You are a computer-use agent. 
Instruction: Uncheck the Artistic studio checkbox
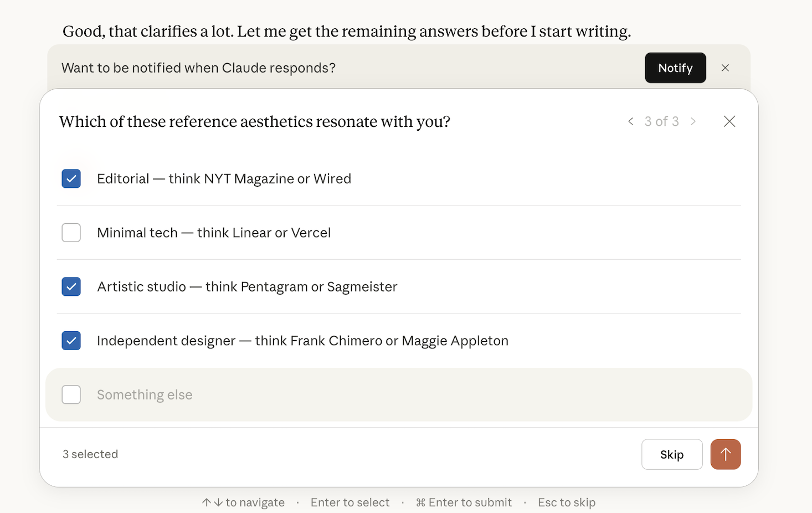pyautogui.click(x=71, y=287)
